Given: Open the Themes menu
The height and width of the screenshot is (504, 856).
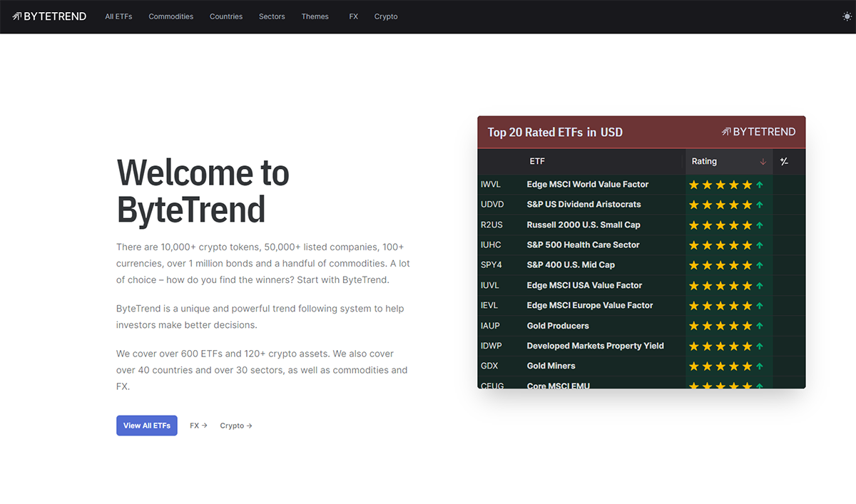Looking at the screenshot, I should 315,16.
